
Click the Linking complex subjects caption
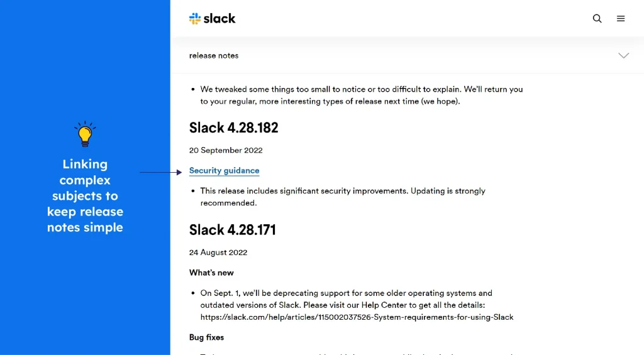pyautogui.click(x=85, y=196)
